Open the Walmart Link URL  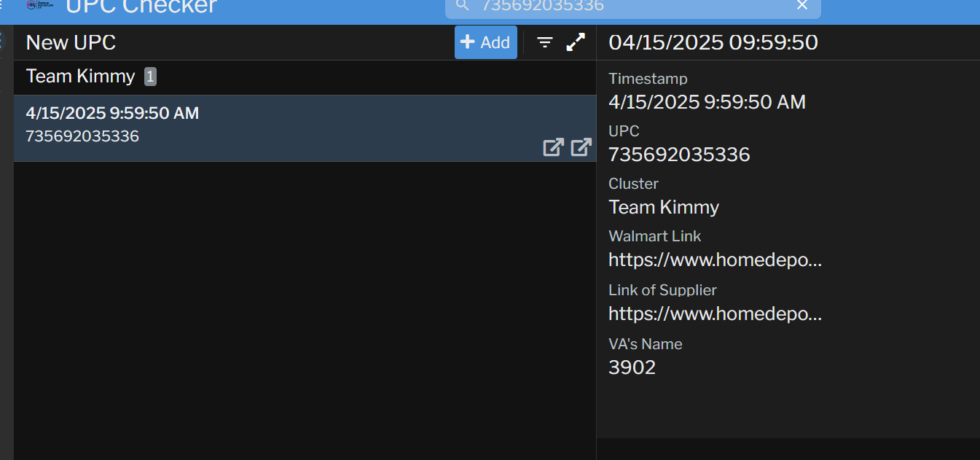(715, 260)
